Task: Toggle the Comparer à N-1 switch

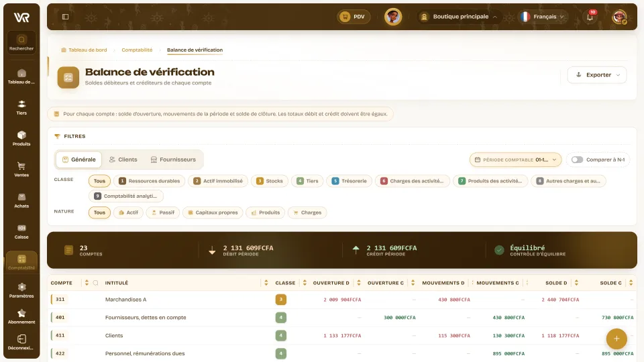Action: coord(577,160)
